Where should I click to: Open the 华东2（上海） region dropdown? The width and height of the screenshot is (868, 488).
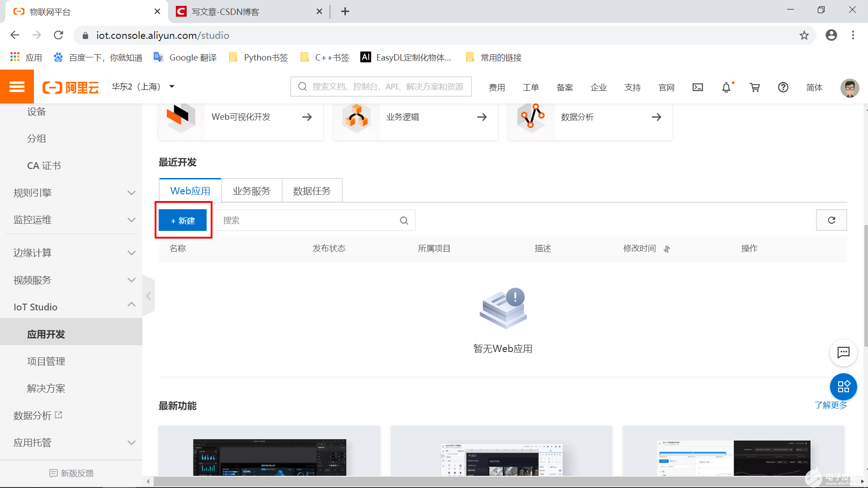click(x=143, y=86)
